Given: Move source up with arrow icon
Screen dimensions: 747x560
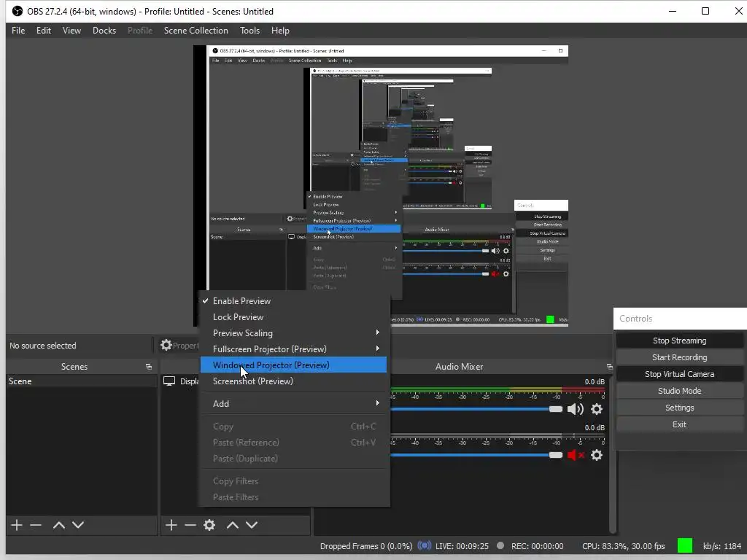Looking at the screenshot, I should 233,525.
